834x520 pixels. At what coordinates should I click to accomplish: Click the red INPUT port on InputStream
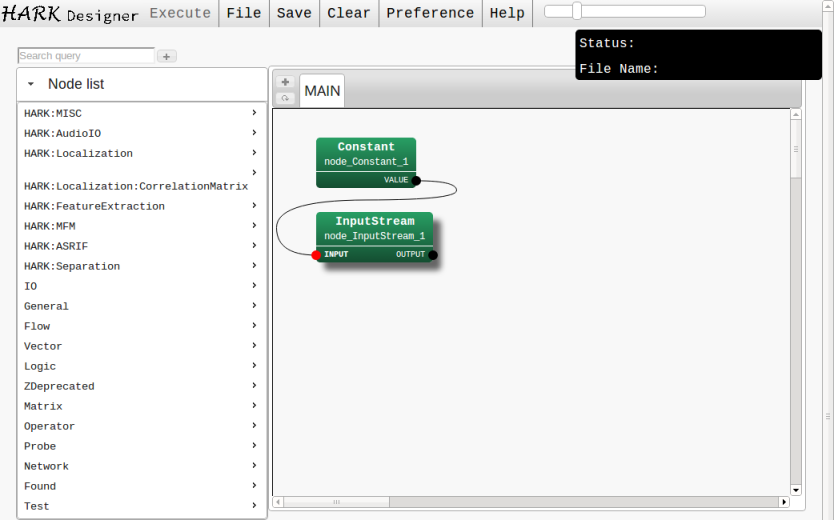[316, 255]
